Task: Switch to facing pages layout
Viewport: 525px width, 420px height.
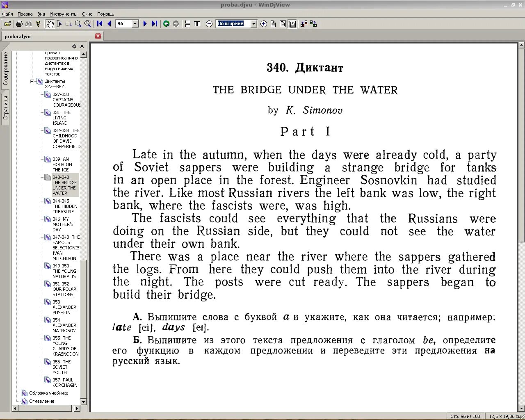Action: click(x=197, y=24)
